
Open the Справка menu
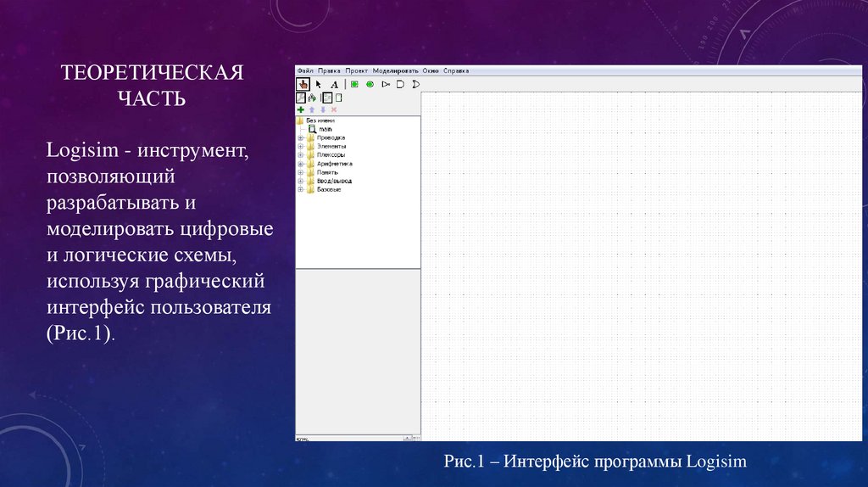456,70
